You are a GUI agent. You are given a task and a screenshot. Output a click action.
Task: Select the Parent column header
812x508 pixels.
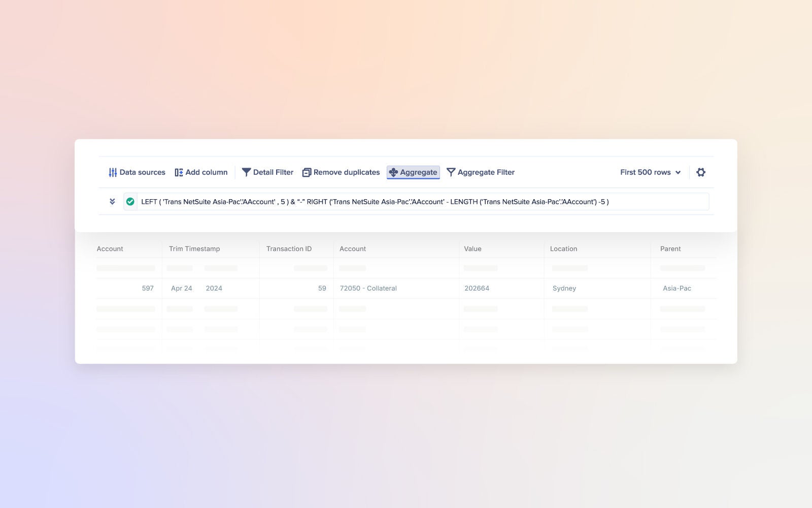670,249
